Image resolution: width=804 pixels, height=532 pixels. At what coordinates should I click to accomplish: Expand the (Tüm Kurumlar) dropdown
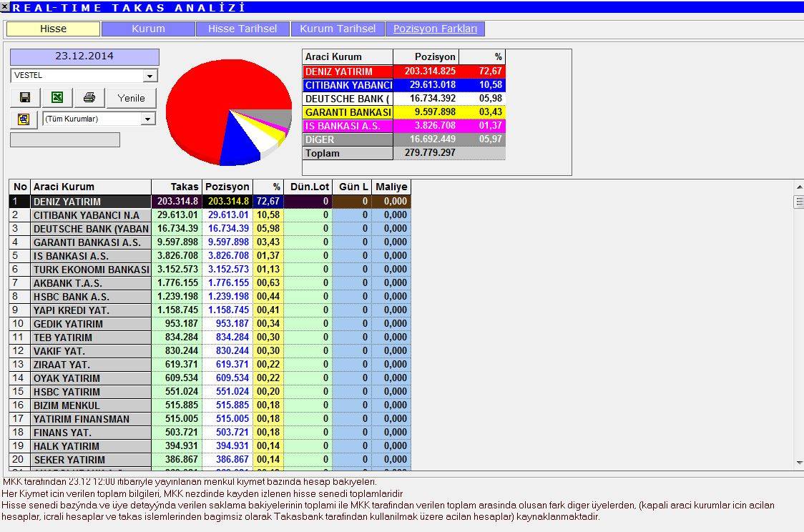pyautogui.click(x=148, y=119)
